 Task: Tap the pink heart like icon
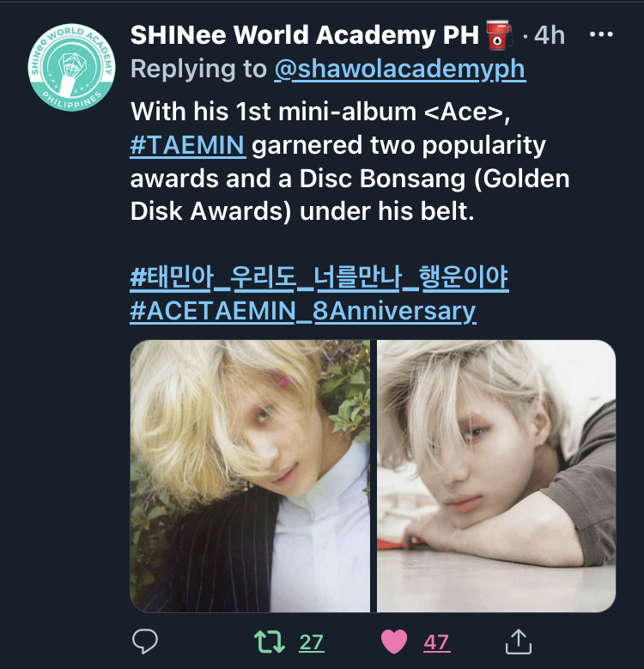pos(393,642)
